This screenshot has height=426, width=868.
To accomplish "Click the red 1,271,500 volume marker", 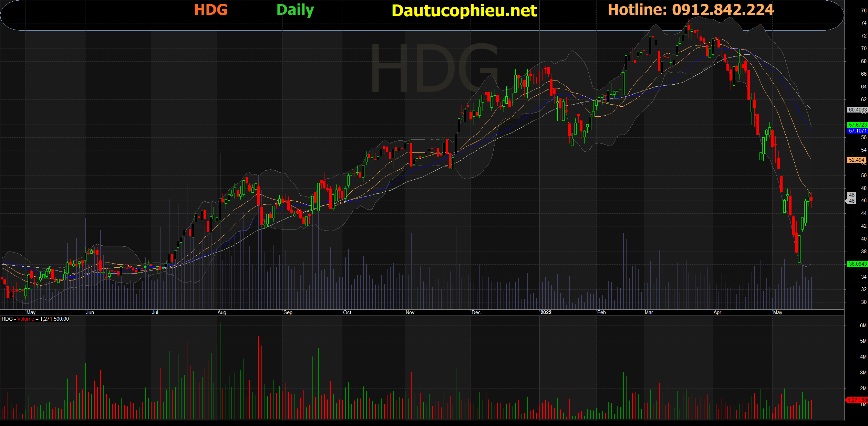I will click(x=857, y=400).
